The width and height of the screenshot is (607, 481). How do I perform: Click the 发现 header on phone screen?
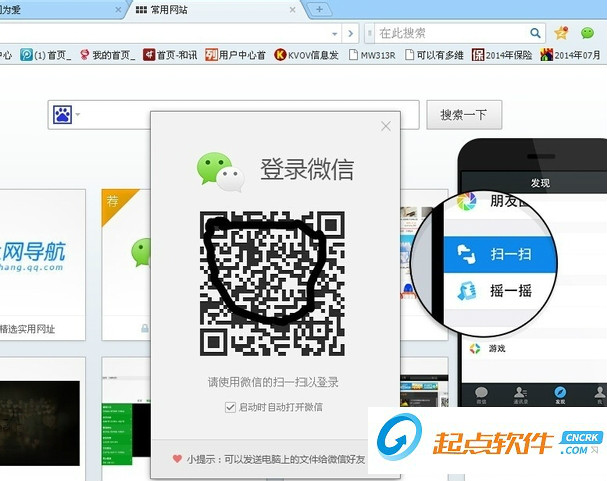click(x=540, y=183)
